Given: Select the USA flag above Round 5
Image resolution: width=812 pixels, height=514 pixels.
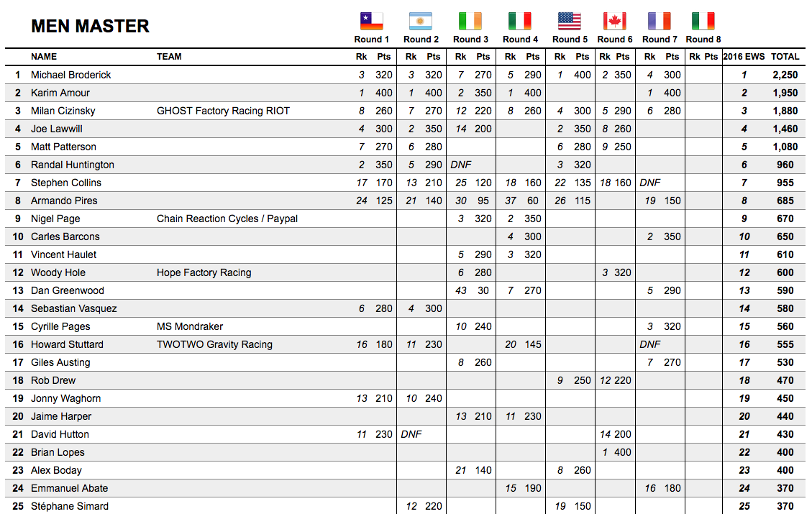Looking at the screenshot, I should tap(570, 21).
